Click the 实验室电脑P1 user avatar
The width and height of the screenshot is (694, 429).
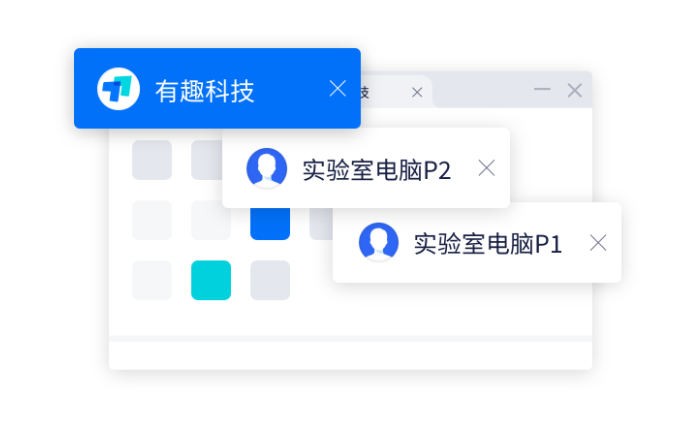click(378, 242)
